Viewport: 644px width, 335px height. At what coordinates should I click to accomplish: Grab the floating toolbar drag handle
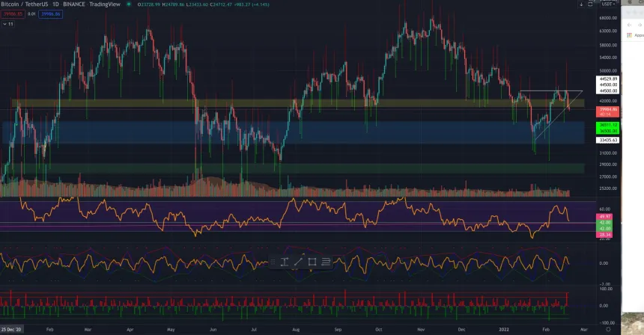pyautogui.click(x=273, y=262)
